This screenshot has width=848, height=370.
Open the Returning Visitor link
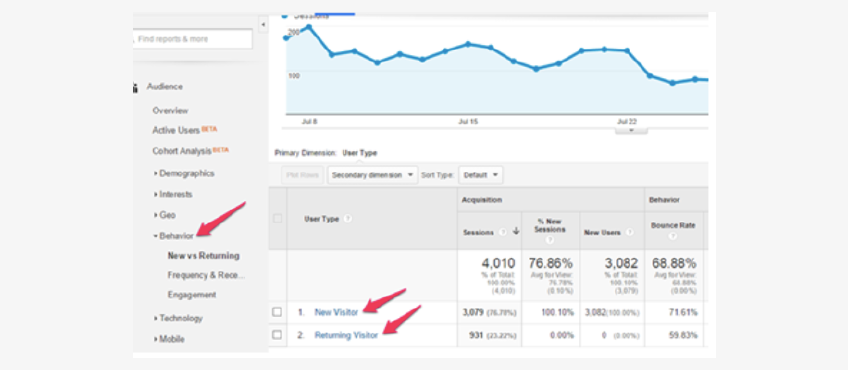click(346, 335)
